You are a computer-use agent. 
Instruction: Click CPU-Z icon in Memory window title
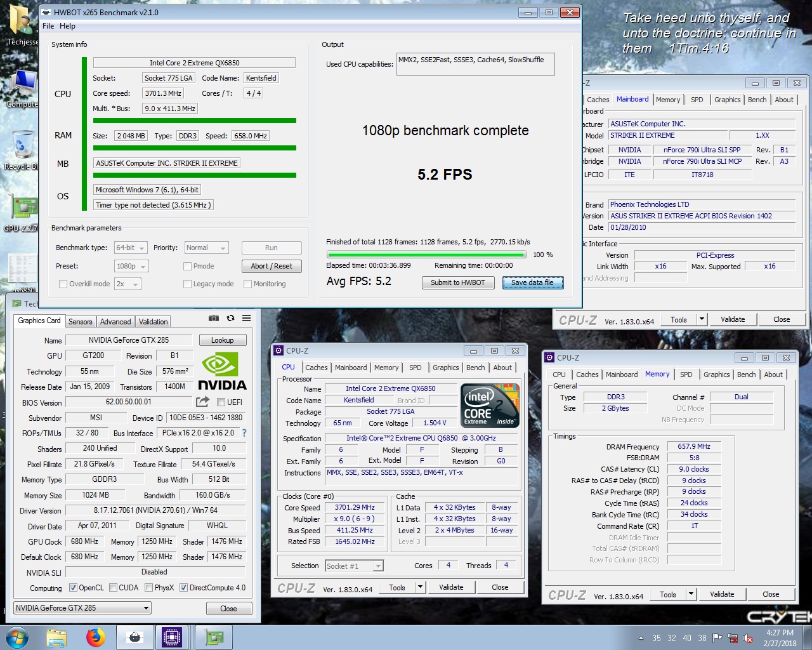click(549, 357)
